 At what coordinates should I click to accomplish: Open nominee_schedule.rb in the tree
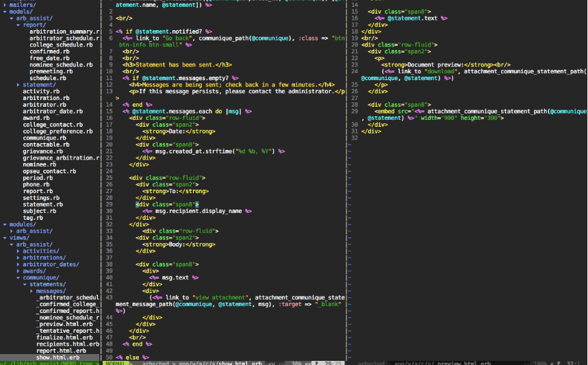(x=61, y=65)
